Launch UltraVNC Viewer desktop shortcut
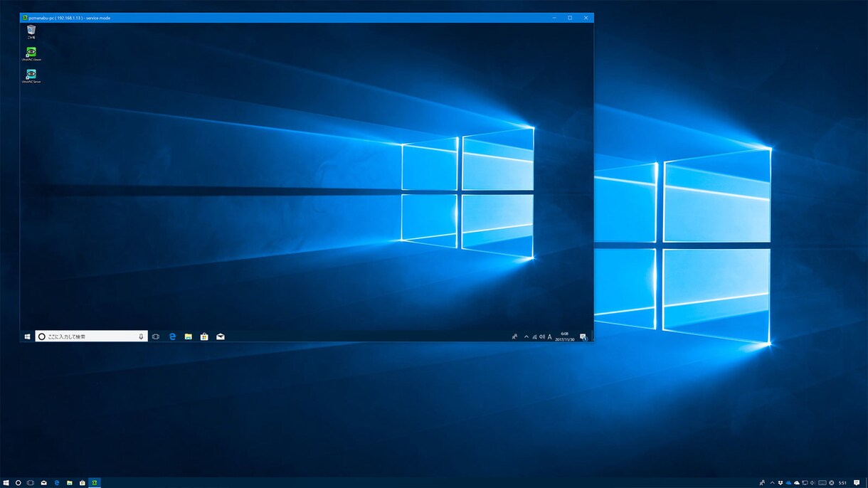Viewport: 868px width, 488px height. point(31,53)
